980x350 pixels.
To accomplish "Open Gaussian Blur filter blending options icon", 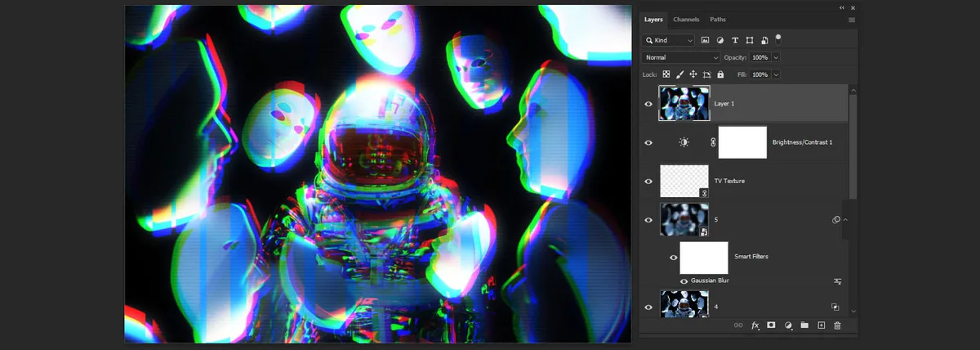I will coord(837,280).
